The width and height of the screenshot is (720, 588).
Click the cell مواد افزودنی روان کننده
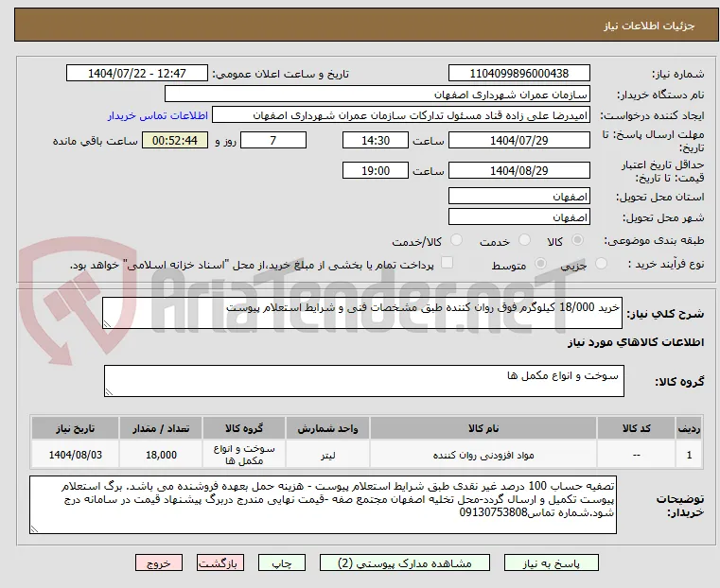pos(483,455)
